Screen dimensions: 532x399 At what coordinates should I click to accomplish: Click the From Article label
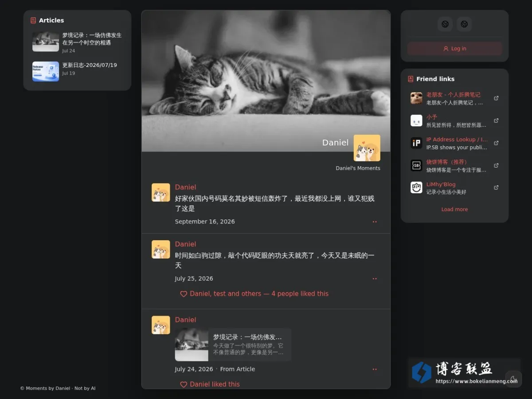pyautogui.click(x=238, y=369)
